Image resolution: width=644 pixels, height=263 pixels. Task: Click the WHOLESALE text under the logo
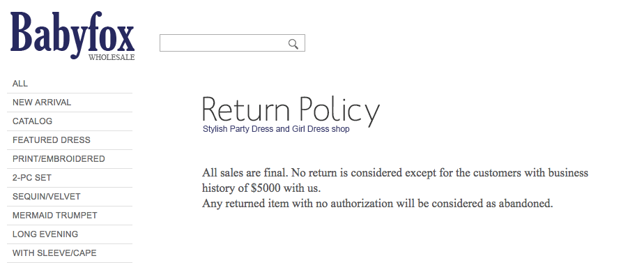click(x=112, y=57)
